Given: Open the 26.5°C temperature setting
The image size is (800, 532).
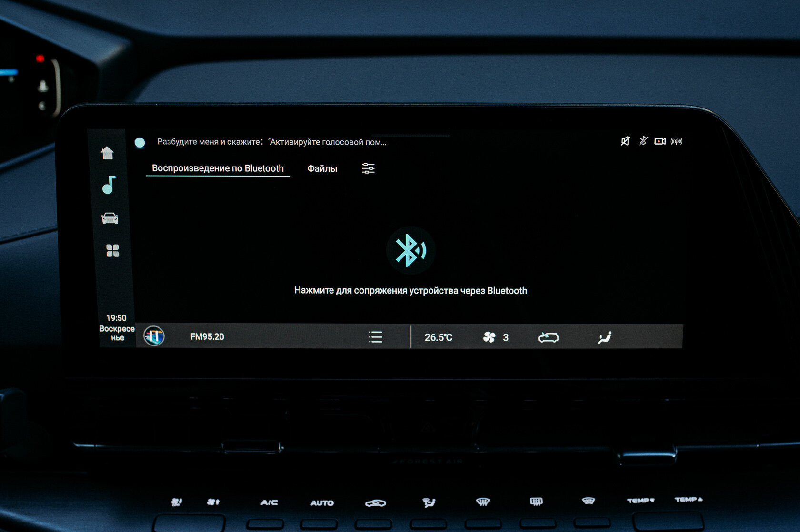Looking at the screenshot, I should click(438, 337).
